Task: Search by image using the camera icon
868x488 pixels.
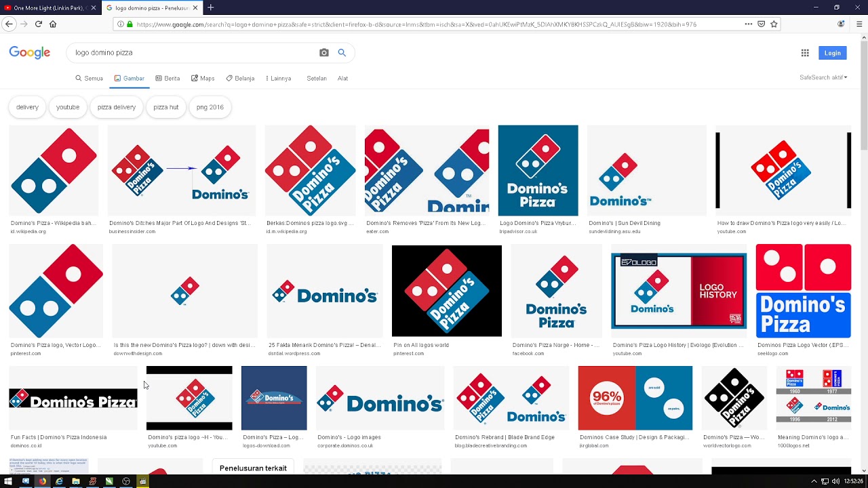Action: [324, 52]
